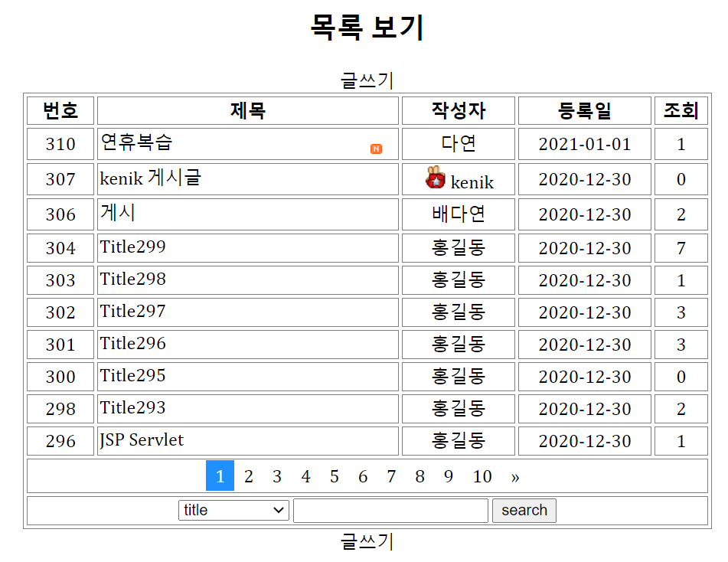Go to page 9

click(x=448, y=476)
